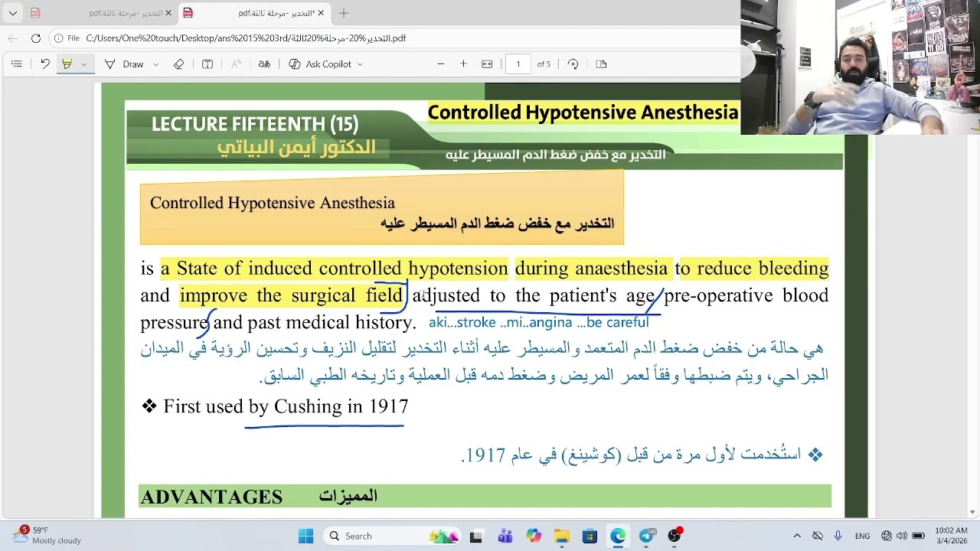
Task: Open Ask Copilot
Action: tap(319, 64)
